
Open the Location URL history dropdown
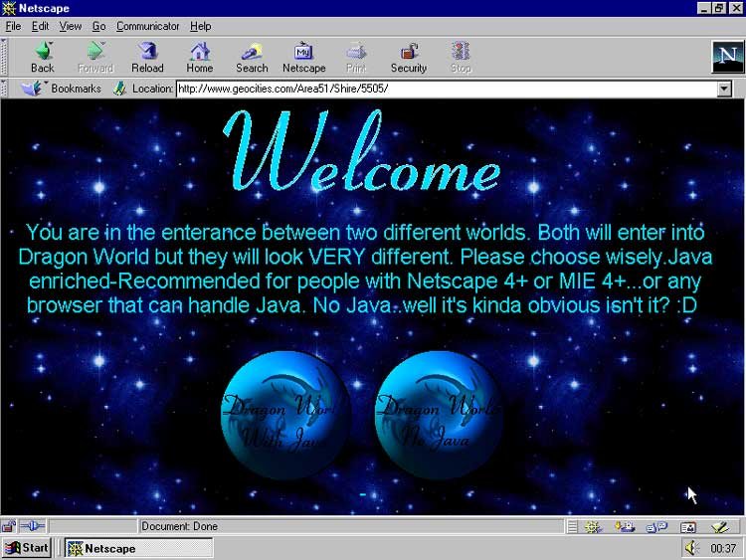click(x=724, y=89)
